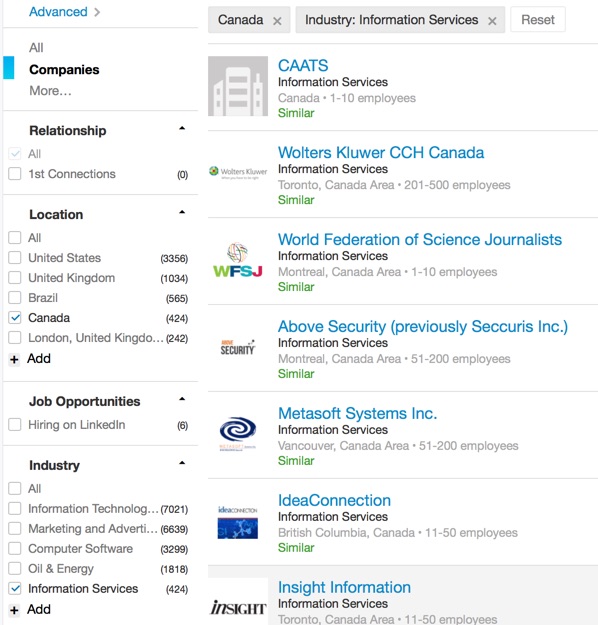
Task: Check the Brazil location checkbox
Action: pyautogui.click(x=15, y=297)
